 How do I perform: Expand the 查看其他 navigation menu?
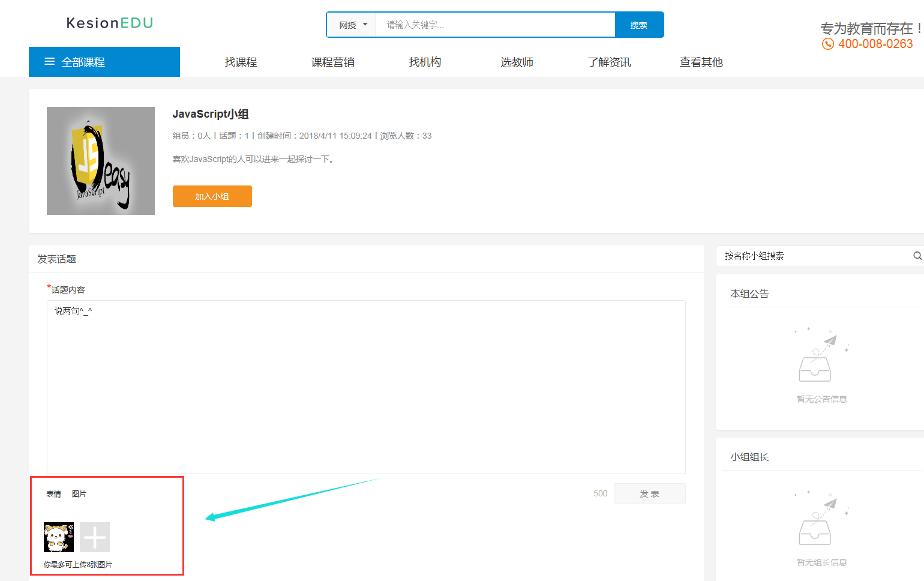(701, 61)
